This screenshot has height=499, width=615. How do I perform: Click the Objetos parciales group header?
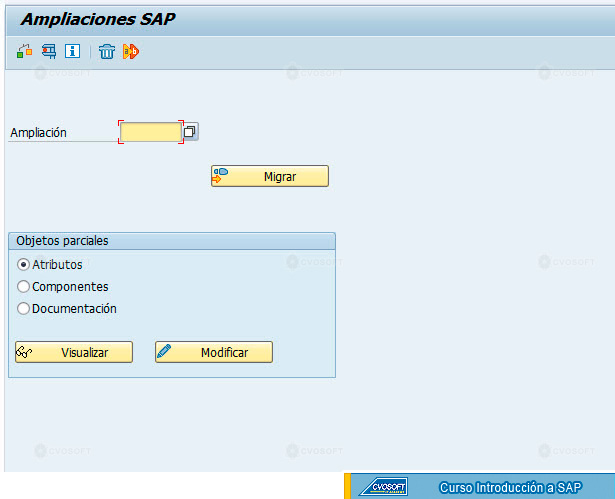coord(172,241)
